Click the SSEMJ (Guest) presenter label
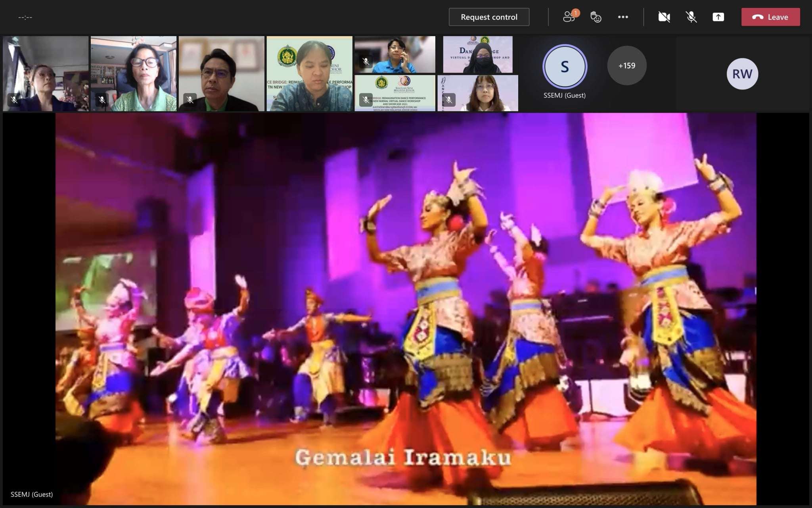The image size is (812, 508). point(32,494)
